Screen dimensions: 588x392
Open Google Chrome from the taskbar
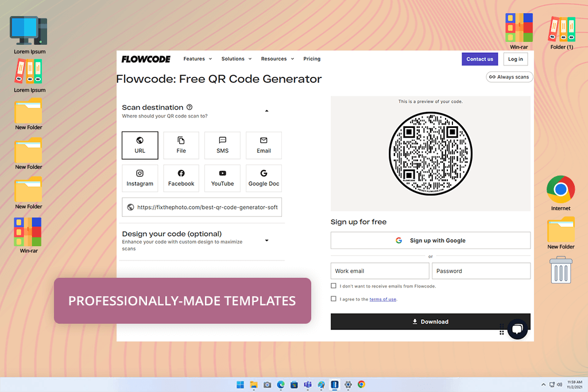coord(362,385)
